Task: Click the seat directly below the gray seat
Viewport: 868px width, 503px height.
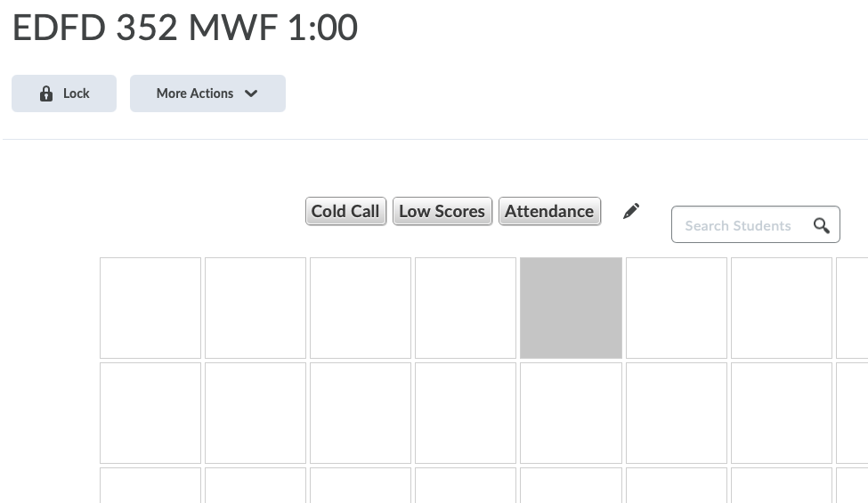Action: (571, 412)
